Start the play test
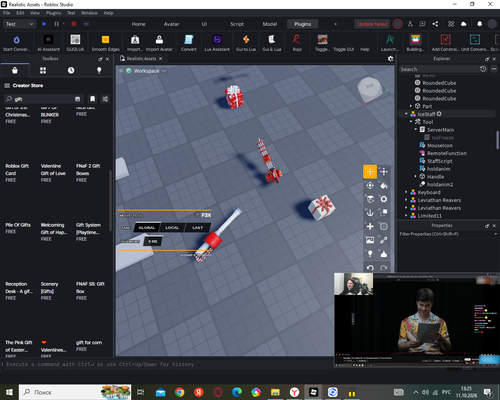 pos(44,24)
